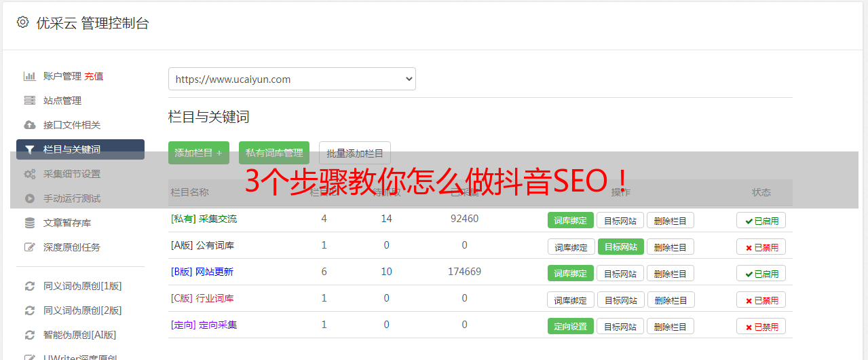The width and height of the screenshot is (868, 360).
Task: Click the 174669 collected count cell
Action: [x=464, y=272]
